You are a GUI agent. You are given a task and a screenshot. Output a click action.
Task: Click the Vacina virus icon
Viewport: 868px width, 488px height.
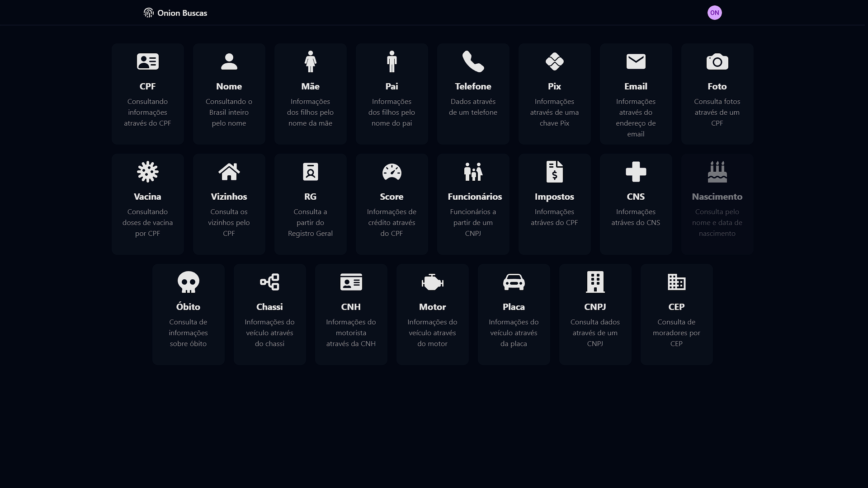148,172
